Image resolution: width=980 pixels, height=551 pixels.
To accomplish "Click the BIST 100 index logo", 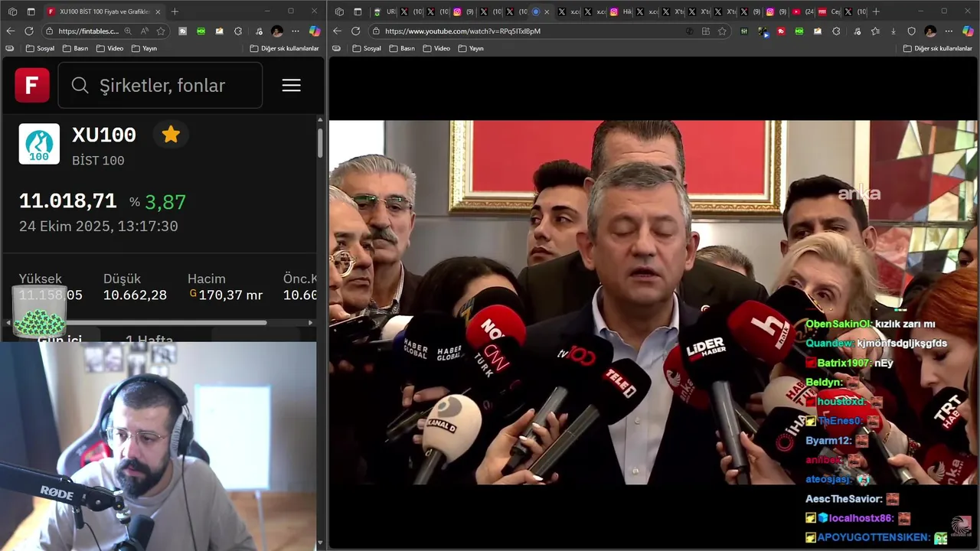I will pos(39,144).
